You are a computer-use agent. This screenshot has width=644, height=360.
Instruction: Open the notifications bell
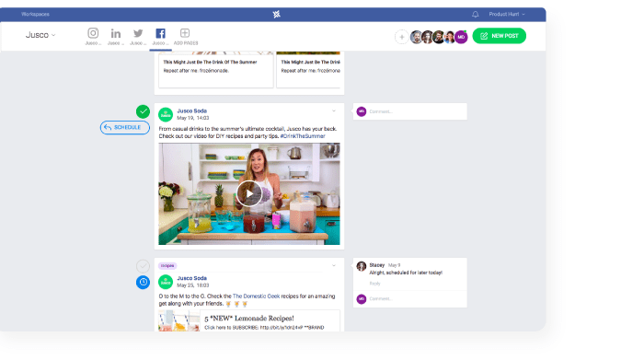476,14
